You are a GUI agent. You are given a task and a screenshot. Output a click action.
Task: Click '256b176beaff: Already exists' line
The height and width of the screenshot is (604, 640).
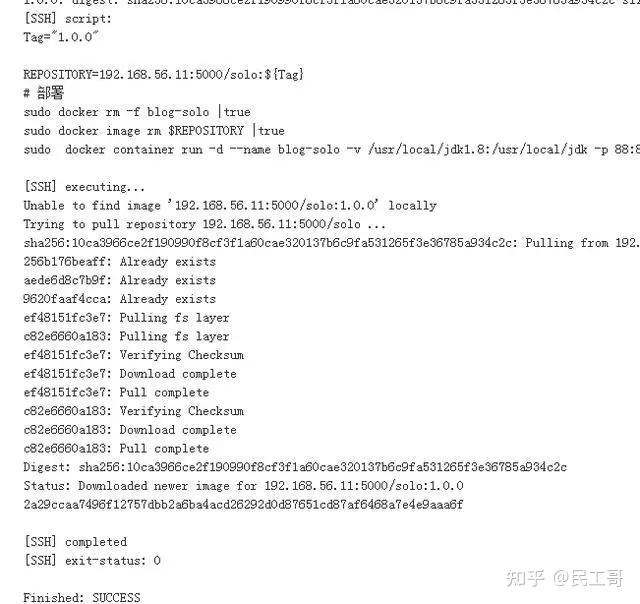120,262
